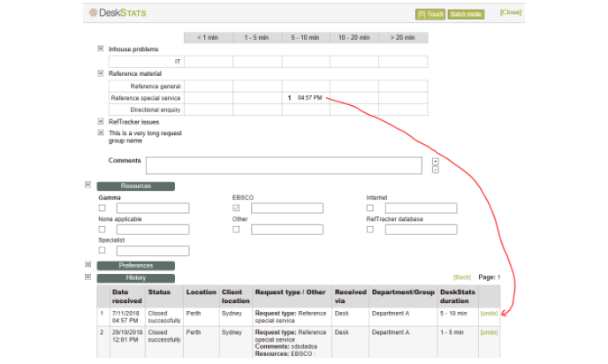Record IT request under 1 min
Image resolution: width=608 pixels, height=364 pixels.
(x=209, y=62)
